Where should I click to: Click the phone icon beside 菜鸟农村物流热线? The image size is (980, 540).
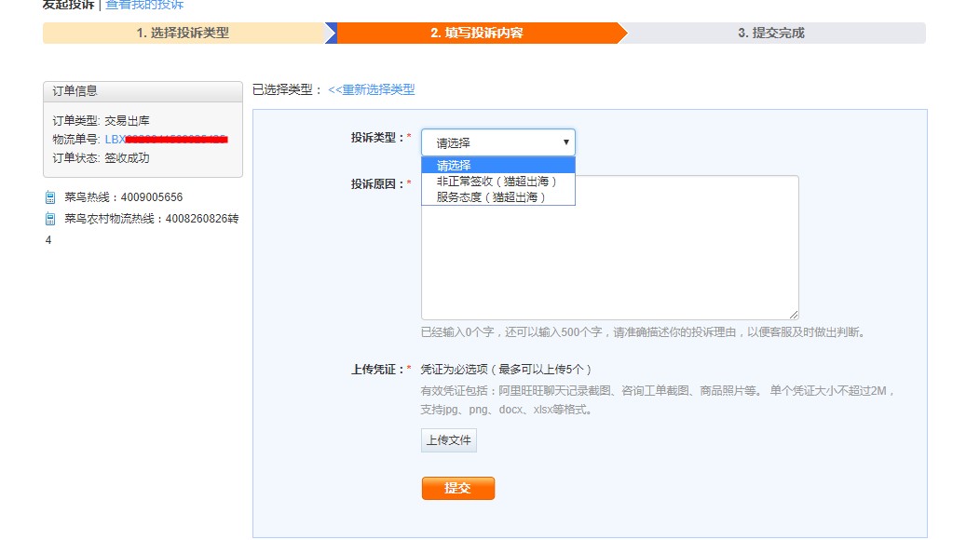[x=50, y=219]
